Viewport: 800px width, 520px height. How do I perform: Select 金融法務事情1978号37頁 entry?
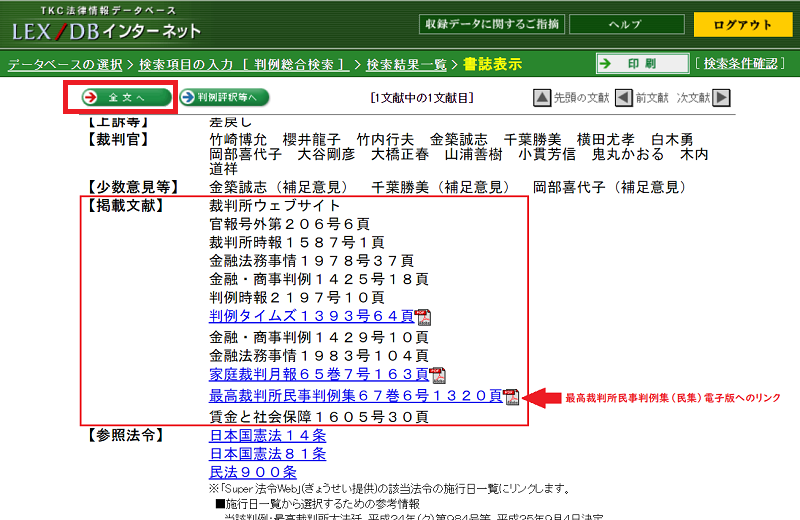pyautogui.click(x=311, y=260)
